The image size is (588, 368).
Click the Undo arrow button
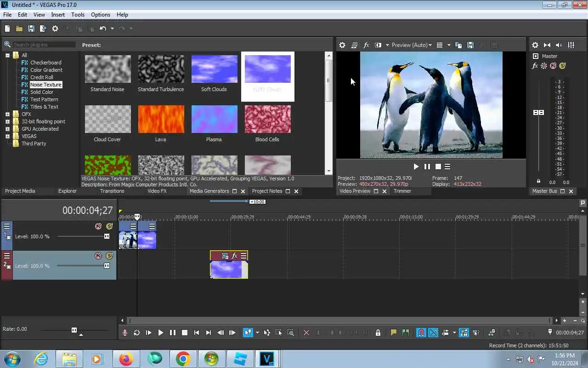pos(103,29)
